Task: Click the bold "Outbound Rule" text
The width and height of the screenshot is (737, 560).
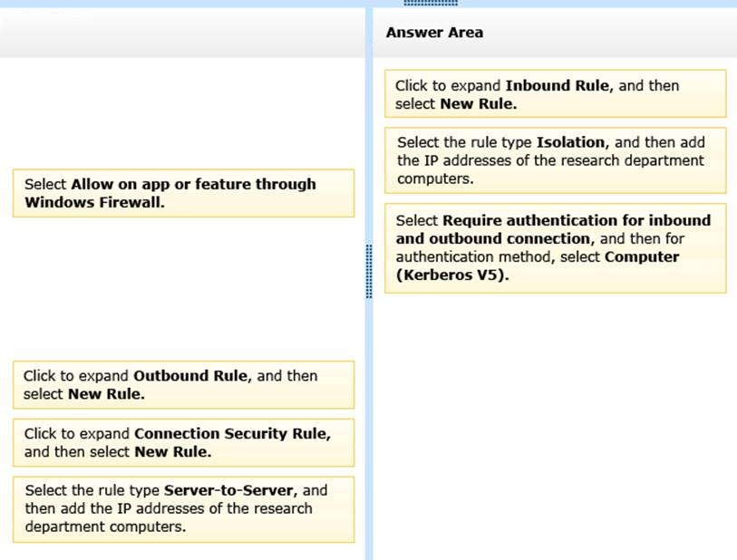Action: pos(190,375)
